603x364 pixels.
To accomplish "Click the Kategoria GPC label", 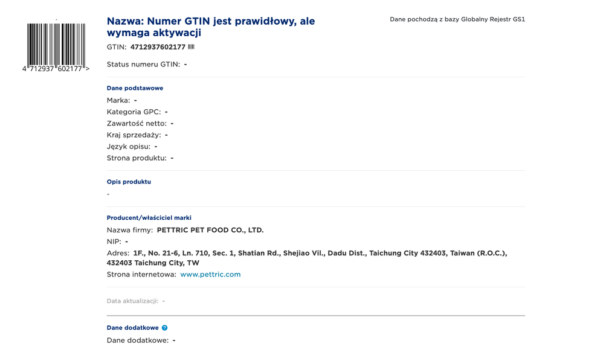I will pyautogui.click(x=134, y=112).
